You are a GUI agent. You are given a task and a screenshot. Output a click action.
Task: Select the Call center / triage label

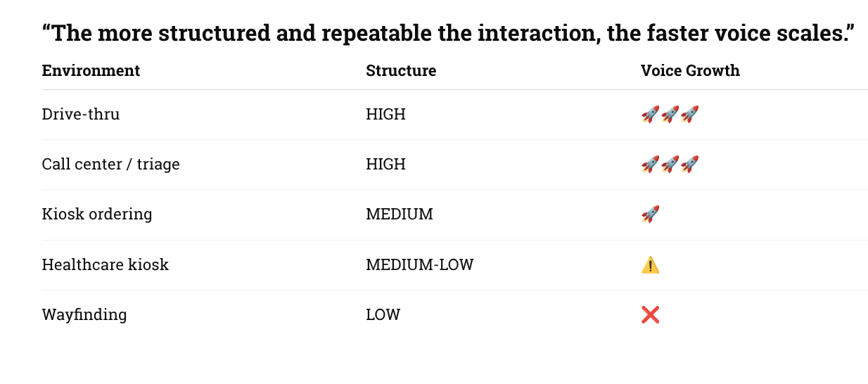point(111,165)
